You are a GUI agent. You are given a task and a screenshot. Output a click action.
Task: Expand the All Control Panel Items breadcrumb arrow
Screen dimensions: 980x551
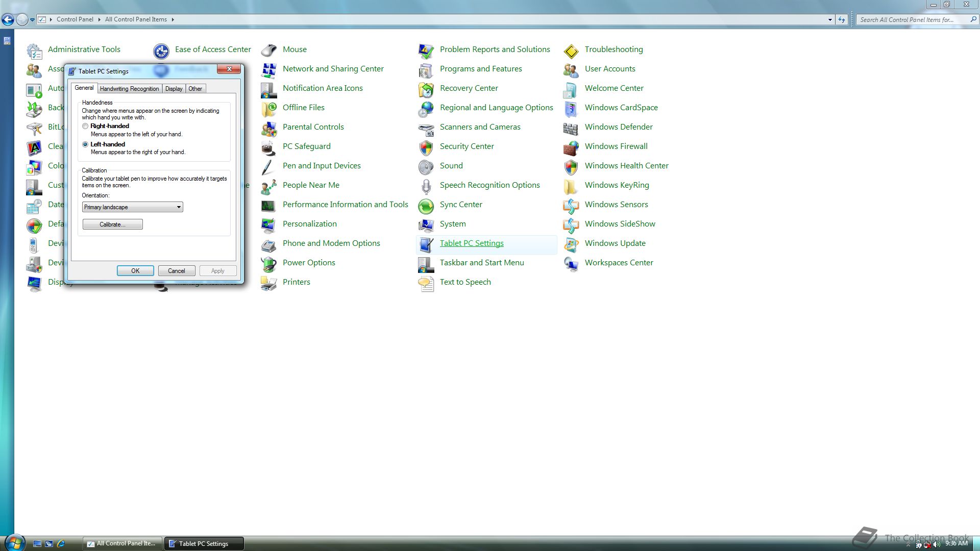pyautogui.click(x=173, y=19)
